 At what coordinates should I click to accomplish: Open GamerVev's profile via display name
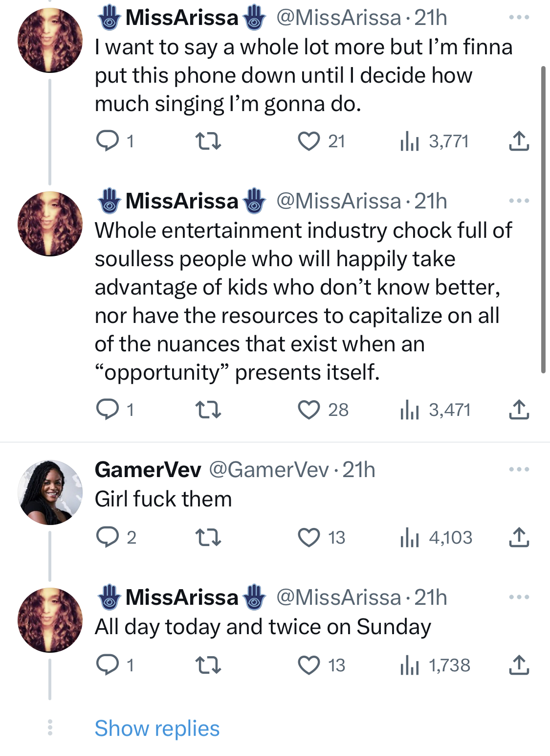point(148,470)
